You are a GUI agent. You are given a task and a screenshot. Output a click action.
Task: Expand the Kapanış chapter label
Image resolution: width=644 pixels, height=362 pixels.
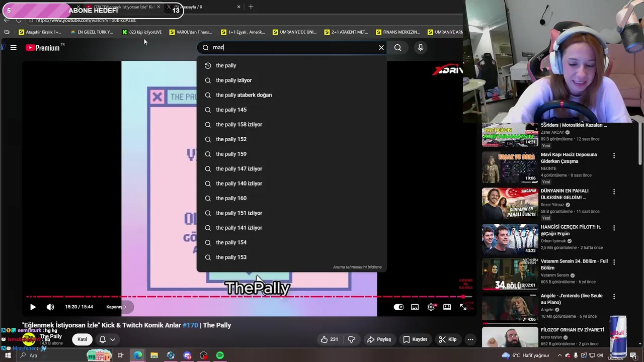(x=117, y=307)
